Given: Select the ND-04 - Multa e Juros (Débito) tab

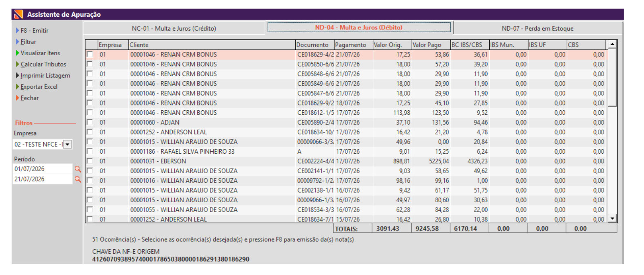Looking at the screenshot, I should (x=359, y=27).
